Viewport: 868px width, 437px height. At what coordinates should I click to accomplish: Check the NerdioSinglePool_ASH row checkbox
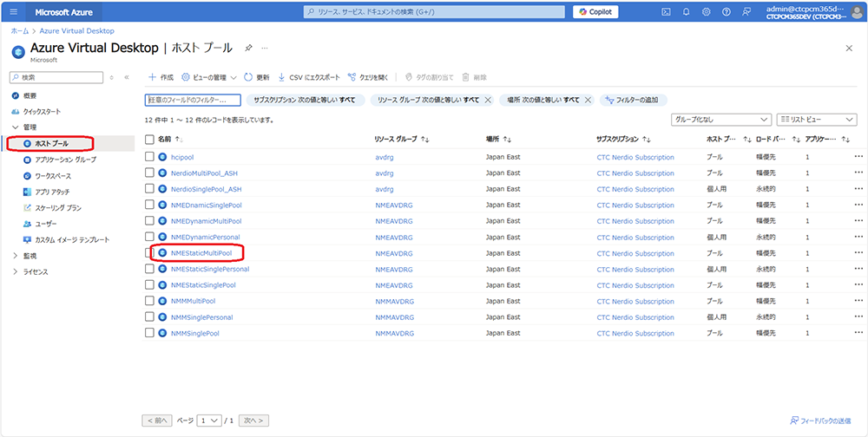point(149,189)
